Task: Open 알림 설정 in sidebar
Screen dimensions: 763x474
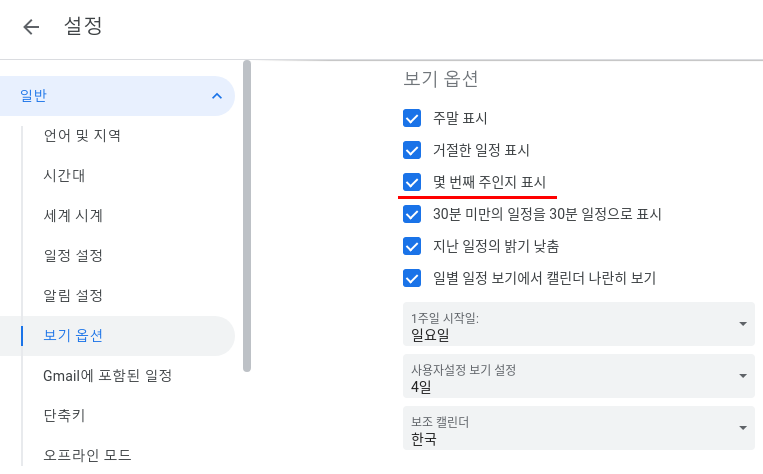Action: tap(73, 295)
